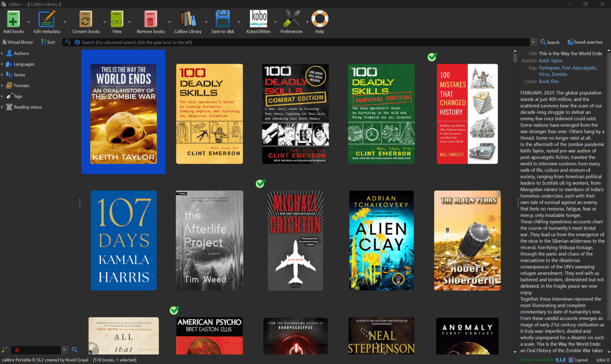
Task: Click the Tag browser configure icon at bottom left
Action: coord(5,350)
